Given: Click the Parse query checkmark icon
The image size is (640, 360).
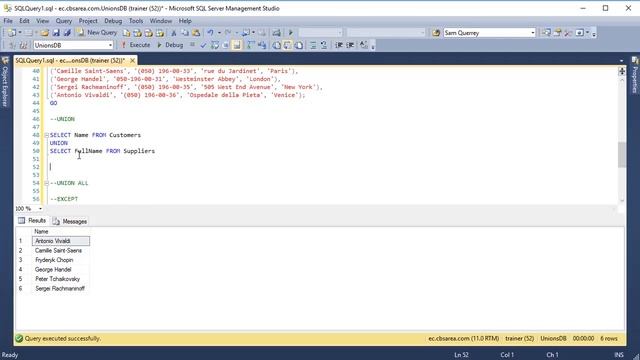Looking at the screenshot, I should [x=203, y=45].
